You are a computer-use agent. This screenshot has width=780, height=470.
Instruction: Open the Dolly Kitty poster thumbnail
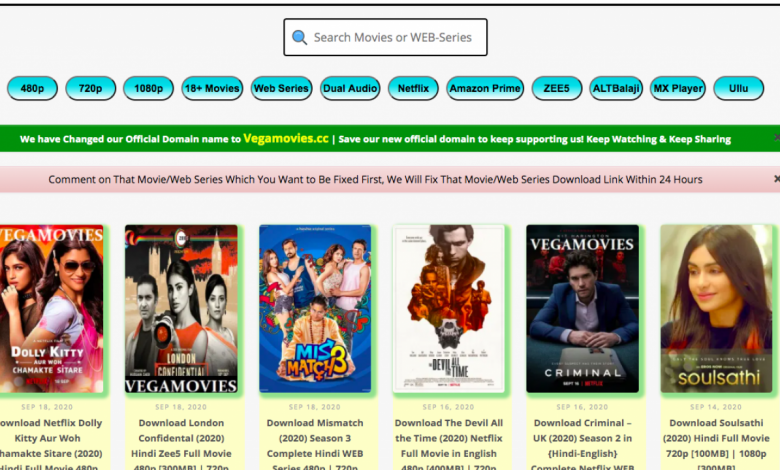click(52, 309)
